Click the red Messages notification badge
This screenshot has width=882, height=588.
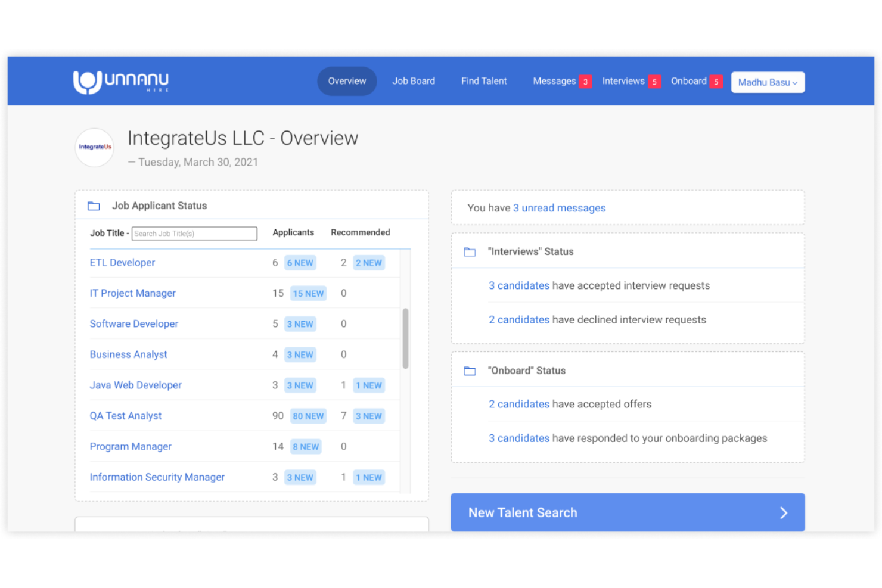(585, 82)
